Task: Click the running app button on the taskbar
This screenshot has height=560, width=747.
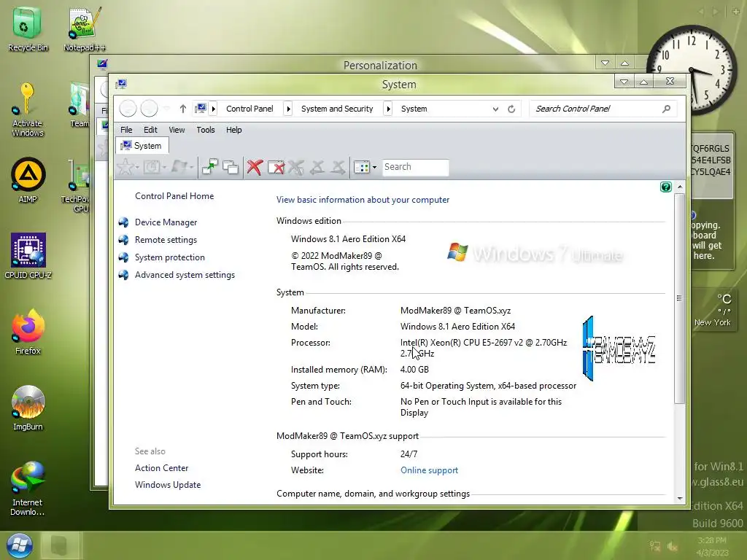Action: pos(61,545)
